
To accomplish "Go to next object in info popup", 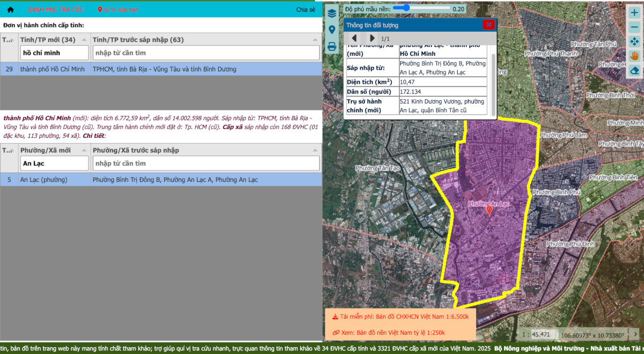I will coord(372,38).
